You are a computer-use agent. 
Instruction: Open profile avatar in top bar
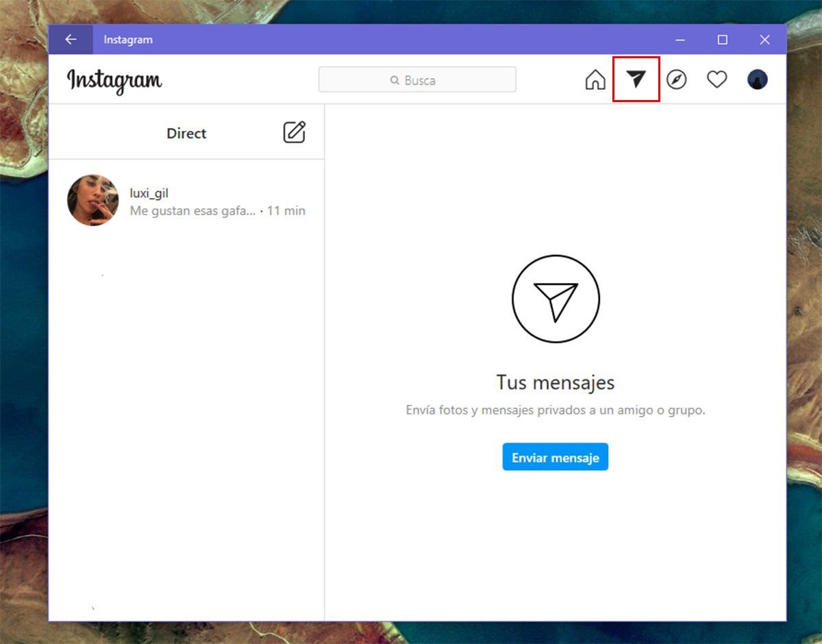[757, 80]
